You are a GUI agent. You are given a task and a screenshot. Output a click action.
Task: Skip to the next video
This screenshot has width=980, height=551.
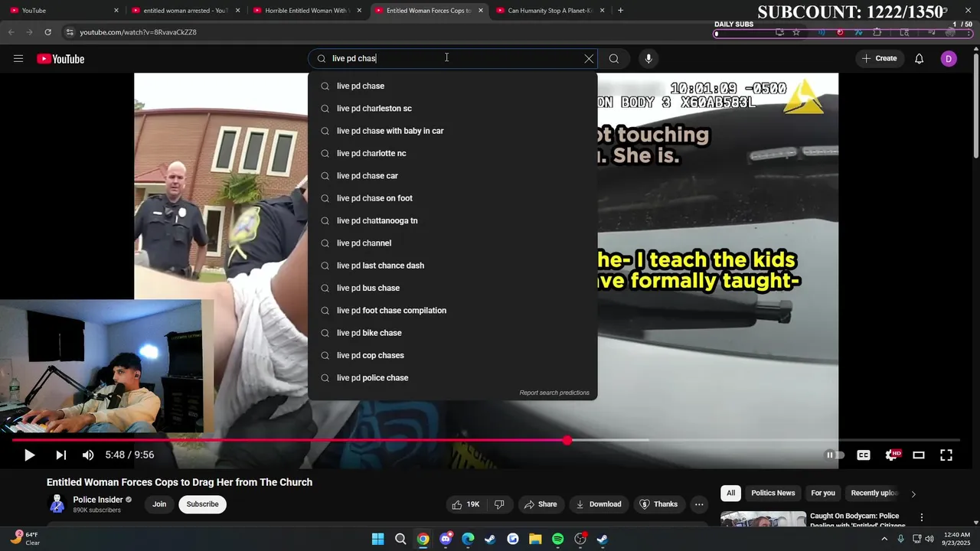(x=60, y=455)
